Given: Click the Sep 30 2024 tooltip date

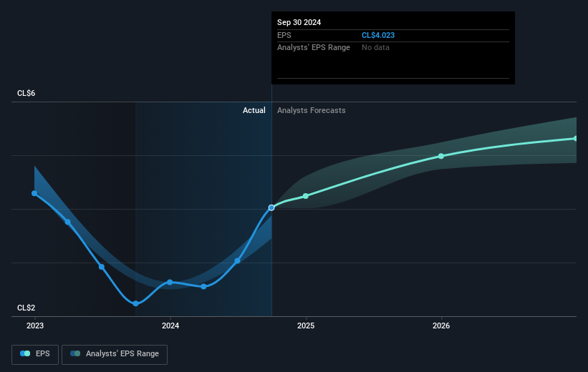Looking at the screenshot, I should (x=299, y=22).
